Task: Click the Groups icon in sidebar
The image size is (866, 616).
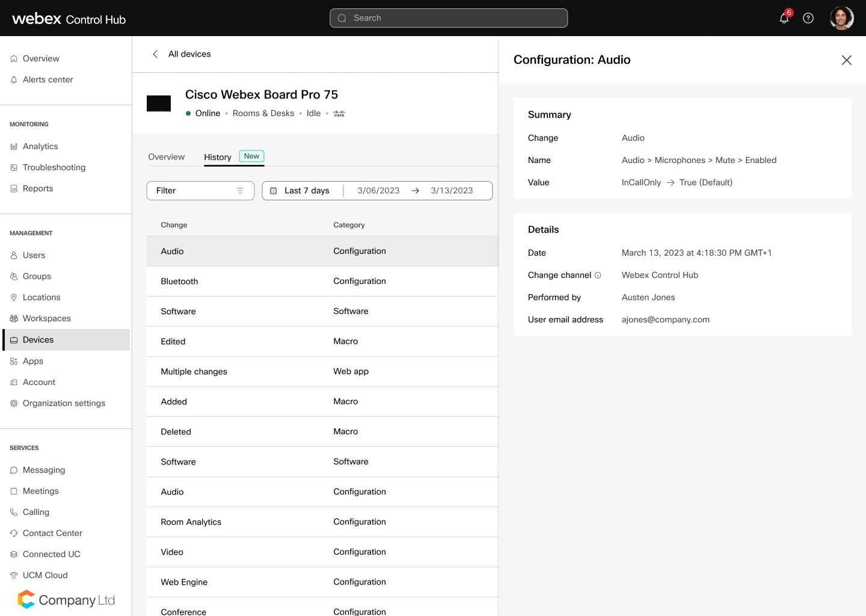Action: (x=14, y=277)
